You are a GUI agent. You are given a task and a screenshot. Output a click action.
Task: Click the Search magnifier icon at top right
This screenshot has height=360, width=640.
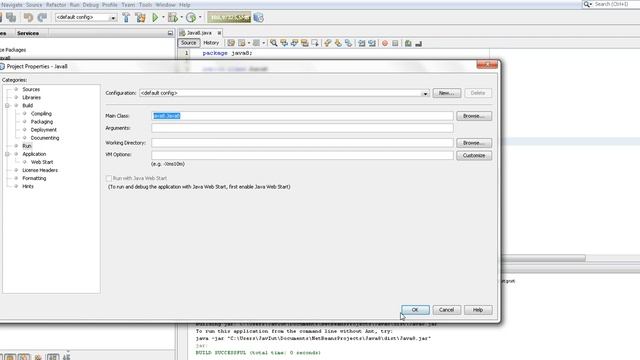click(x=587, y=4)
